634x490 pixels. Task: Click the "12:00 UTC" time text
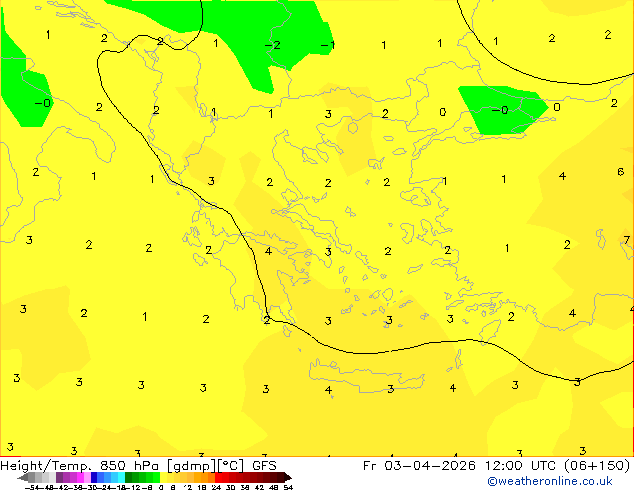click(520, 466)
